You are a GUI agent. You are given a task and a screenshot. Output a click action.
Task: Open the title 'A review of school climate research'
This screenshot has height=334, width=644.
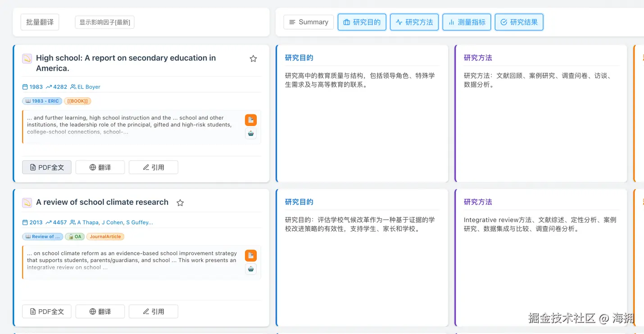[102, 203]
